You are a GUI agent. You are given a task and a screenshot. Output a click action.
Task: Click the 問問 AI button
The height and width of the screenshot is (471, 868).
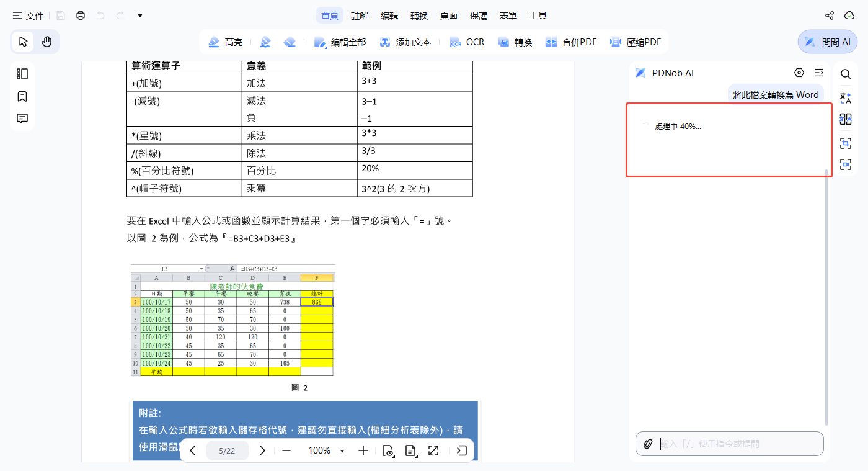(828, 42)
